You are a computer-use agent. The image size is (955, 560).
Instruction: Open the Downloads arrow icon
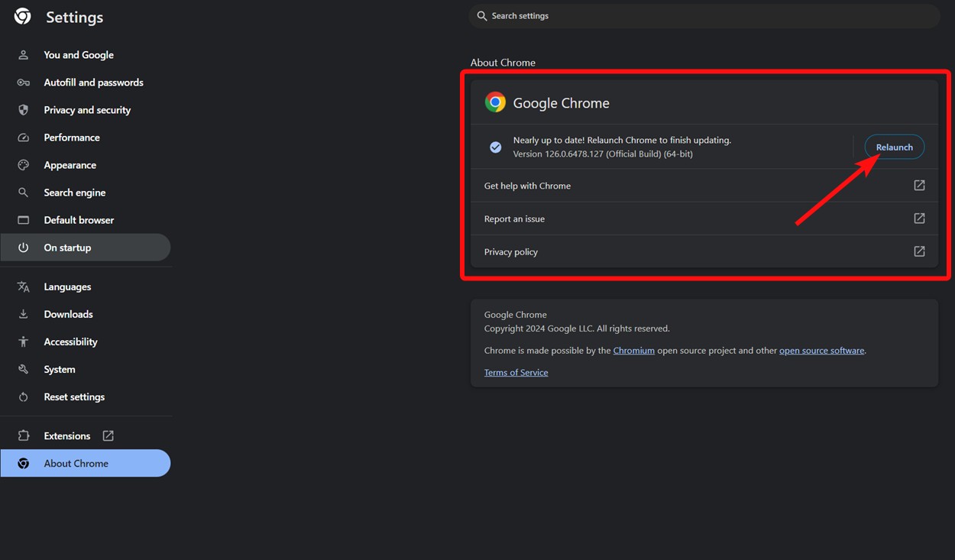coord(22,313)
